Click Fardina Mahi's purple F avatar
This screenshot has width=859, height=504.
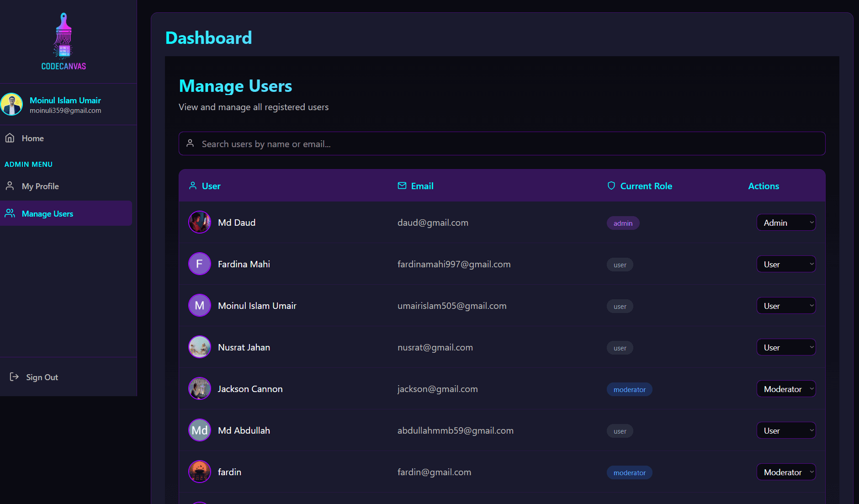pos(200,264)
